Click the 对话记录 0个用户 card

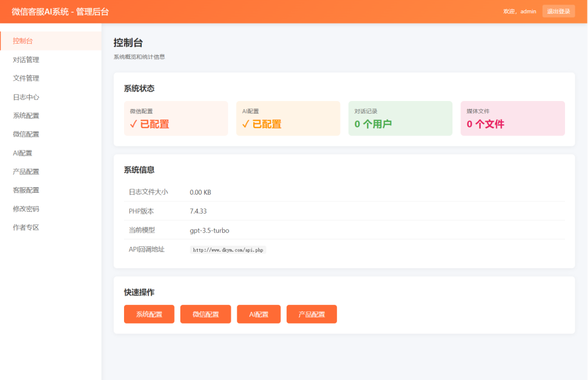[400, 118]
